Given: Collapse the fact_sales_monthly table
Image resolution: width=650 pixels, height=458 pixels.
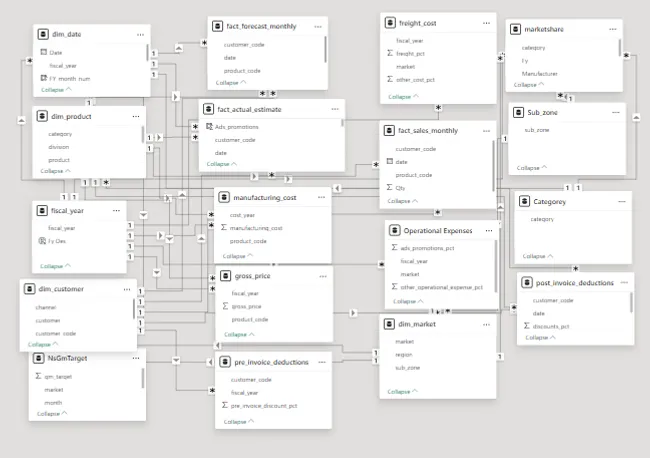Looking at the screenshot, I should coord(402,201).
